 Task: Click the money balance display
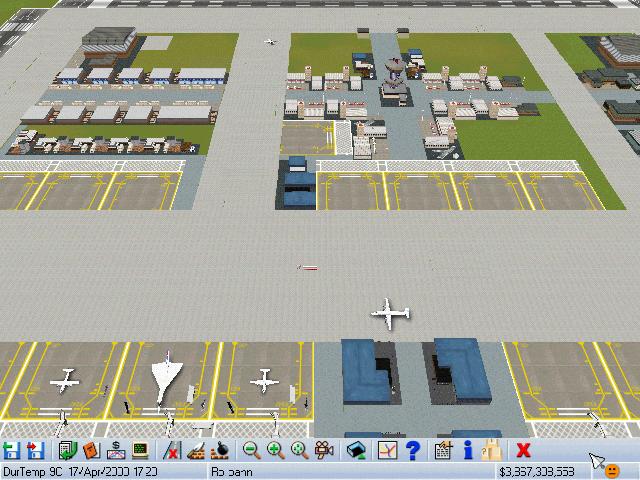click(x=538, y=471)
